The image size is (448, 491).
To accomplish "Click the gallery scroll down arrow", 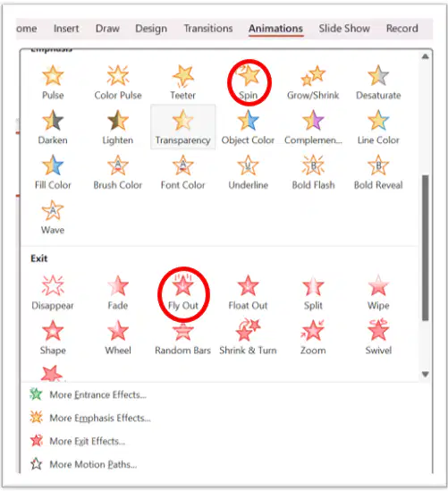I will click(x=425, y=374).
